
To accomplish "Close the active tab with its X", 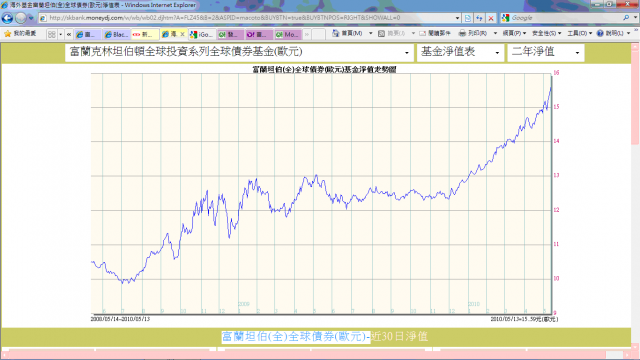I will 182,34.
